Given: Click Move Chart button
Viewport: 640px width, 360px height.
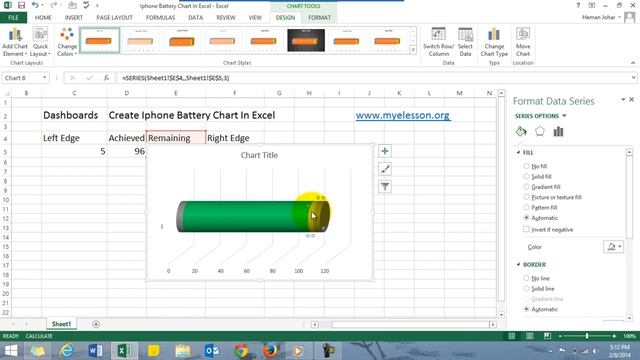Looking at the screenshot, I should click(x=523, y=42).
